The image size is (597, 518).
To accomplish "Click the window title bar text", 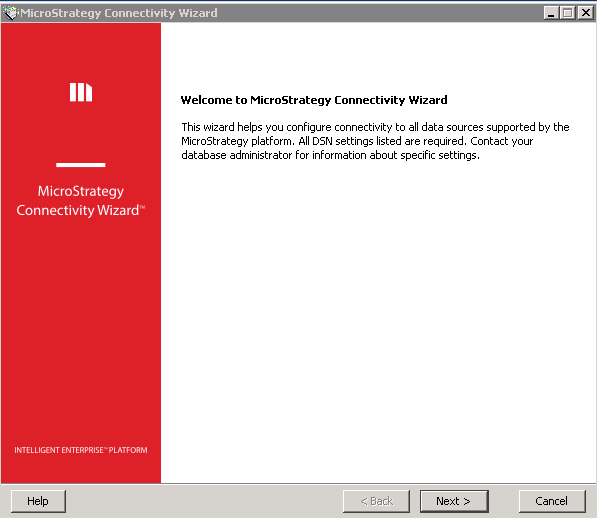I will pos(119,13).
